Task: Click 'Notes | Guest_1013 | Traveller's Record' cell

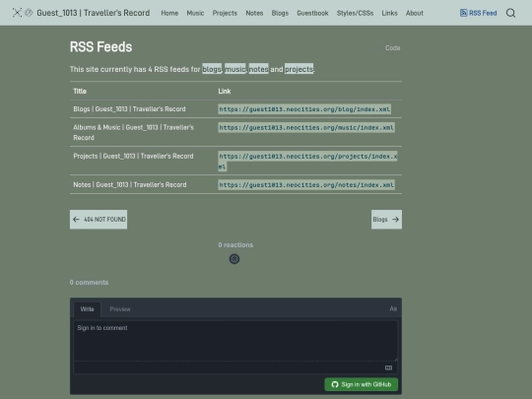Action: (130, 184)
